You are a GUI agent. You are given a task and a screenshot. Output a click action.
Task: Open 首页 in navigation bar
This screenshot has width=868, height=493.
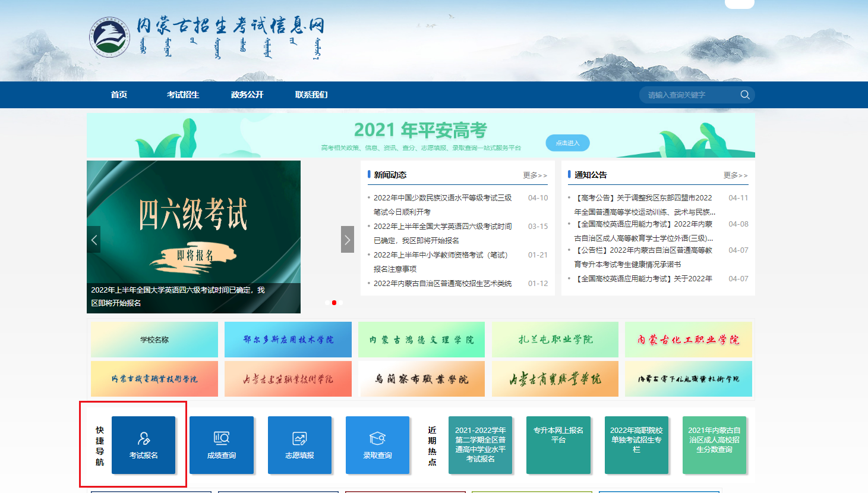click(119, 95)
